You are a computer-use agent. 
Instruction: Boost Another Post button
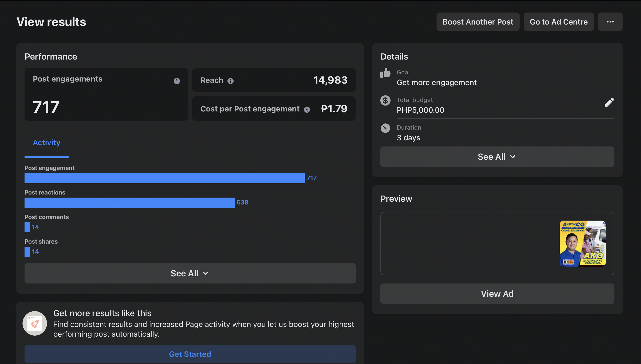(478, 22)
